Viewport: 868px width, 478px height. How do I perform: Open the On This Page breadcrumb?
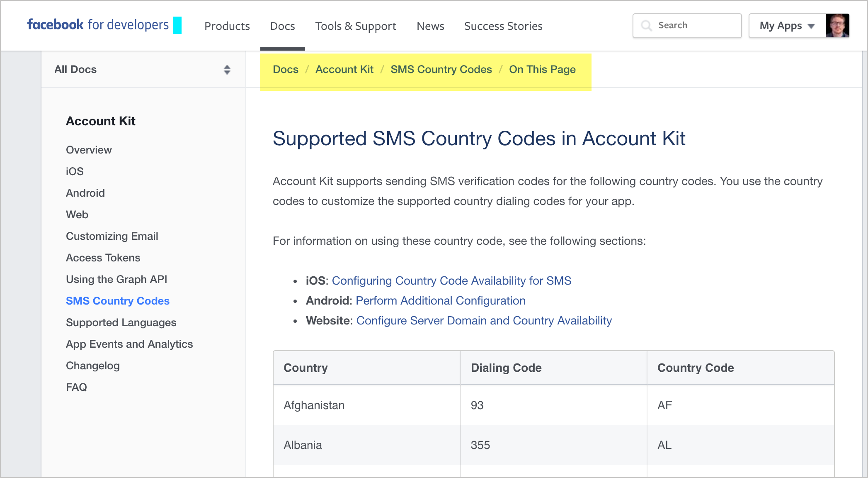[x=542, y=69]
